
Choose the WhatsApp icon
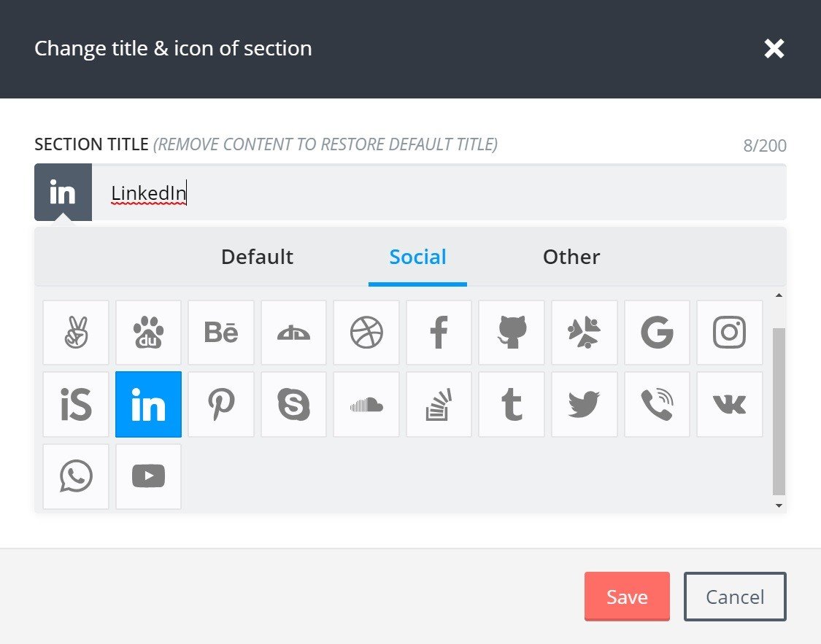(75, 476)
